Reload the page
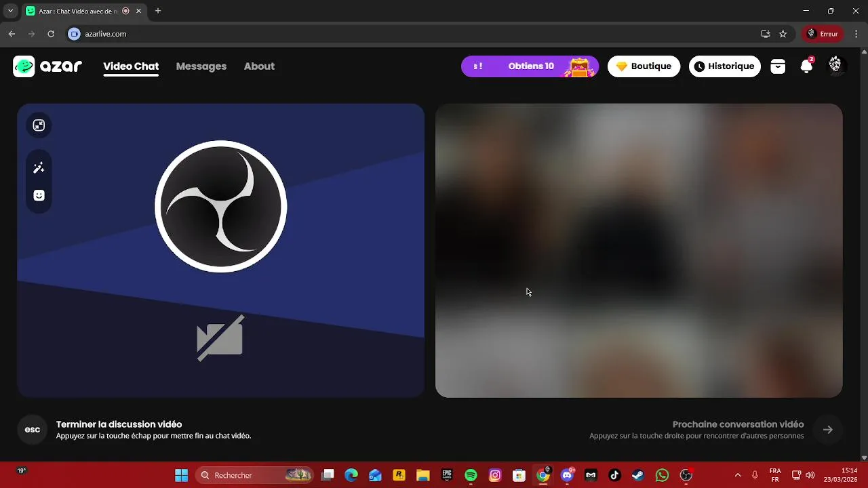 51,34
